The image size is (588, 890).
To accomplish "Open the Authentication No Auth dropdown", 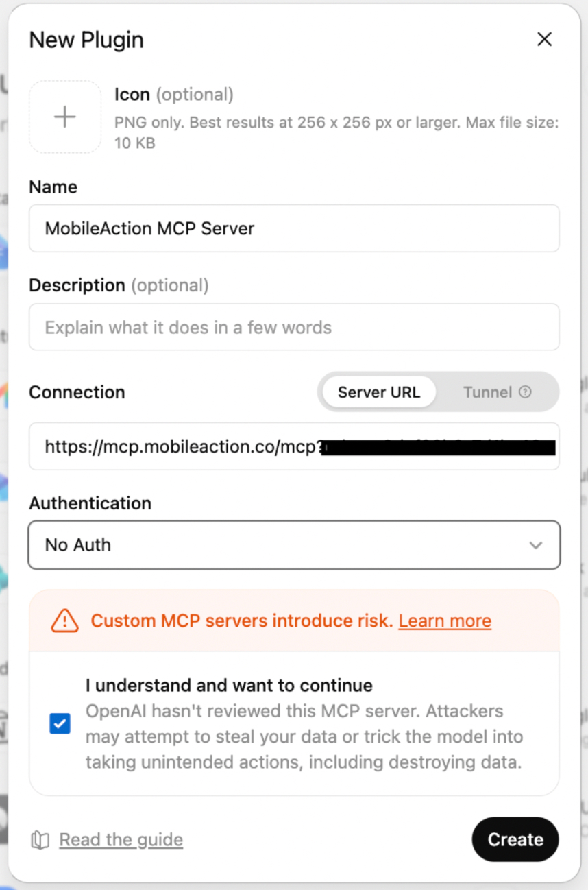I will coord(294,545).
